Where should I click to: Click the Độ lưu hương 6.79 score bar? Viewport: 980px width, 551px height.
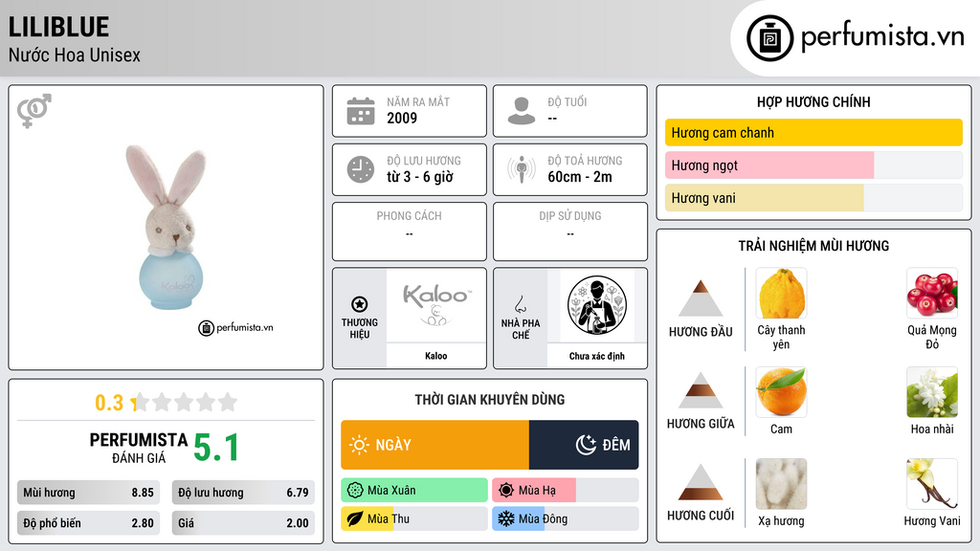243,493
